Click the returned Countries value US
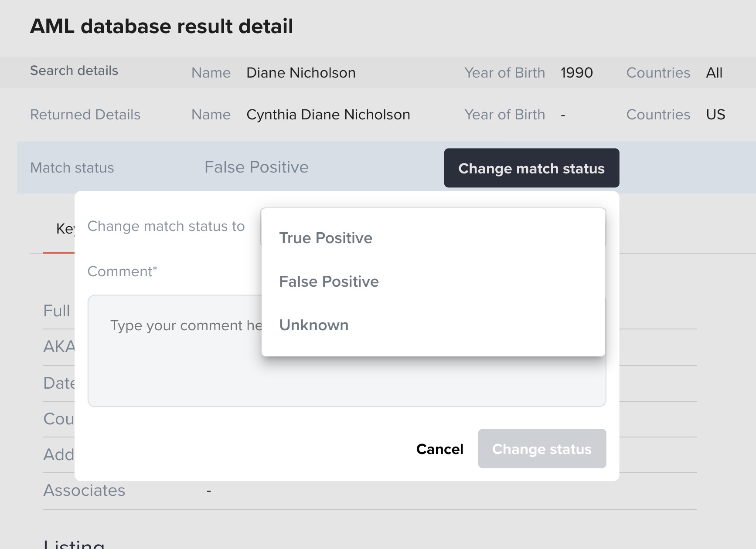 coord(715,115)
